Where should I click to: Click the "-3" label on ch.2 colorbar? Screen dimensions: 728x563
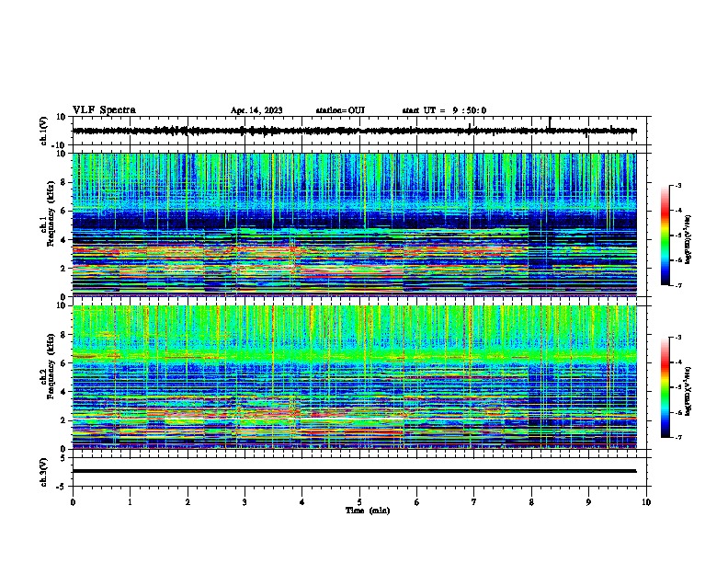678,338
